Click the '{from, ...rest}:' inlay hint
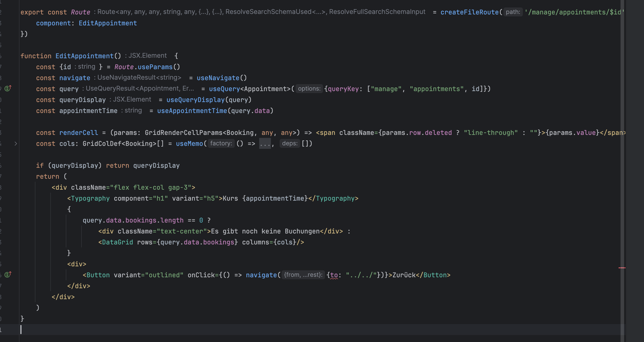Image resolution: width=644 pixels, height=342 pixels. pos(303,275)
